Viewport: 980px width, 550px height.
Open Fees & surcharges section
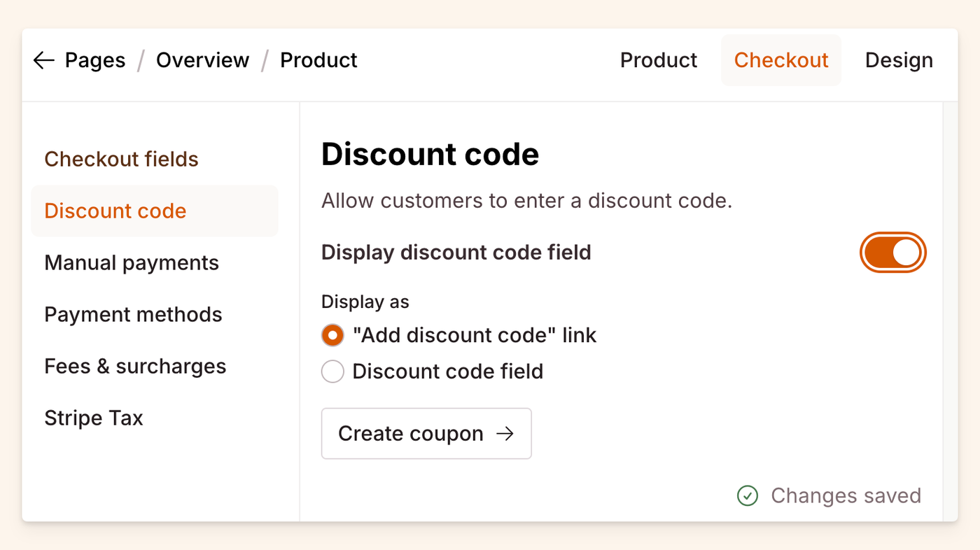135,367
